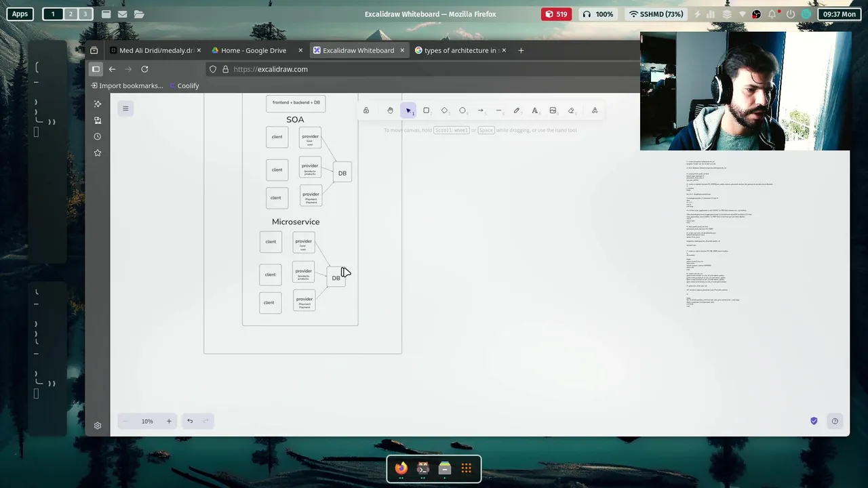Open the Apps launcher in top panel

20,14
